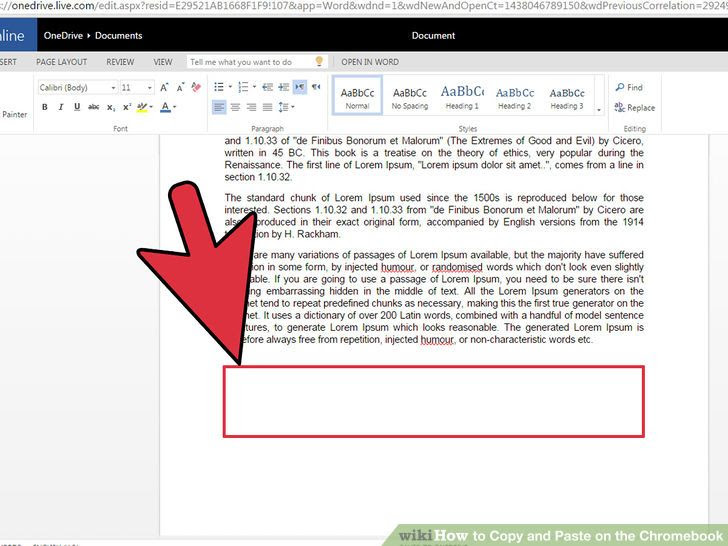
Task: Set right-to-left text direction
Action: pyautogui.click(x=316, y=87)
